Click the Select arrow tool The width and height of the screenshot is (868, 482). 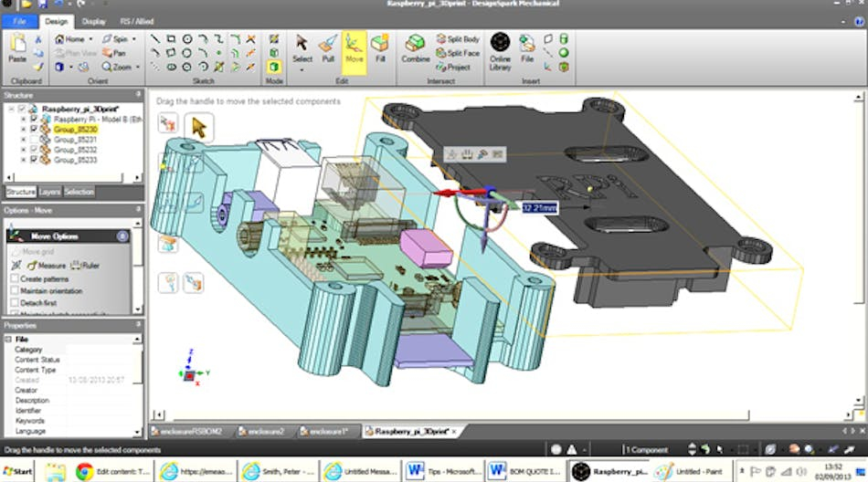(x=302, y=50)
